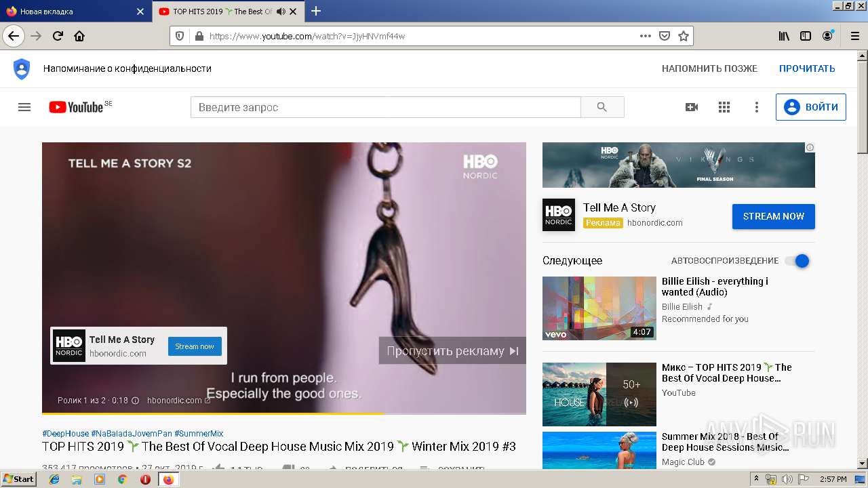This screenshot has height=488, width=868.
Task: Select the TOP HITS 2019 tab
Action: pos(229,12)
